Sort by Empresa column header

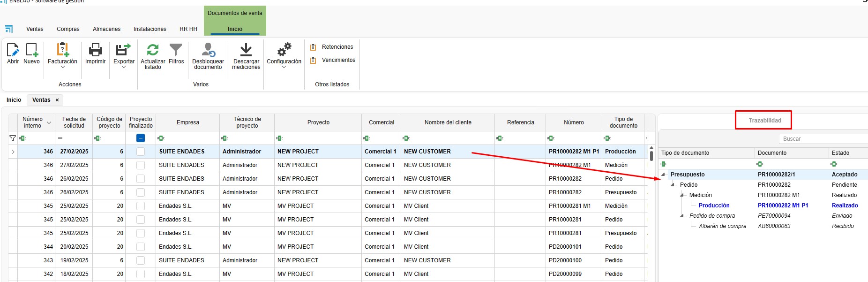pos(188,122)
